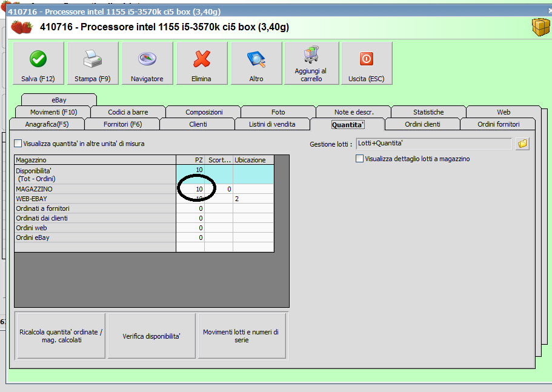Click the Uscita (ESC) exit button
Viewport: 552px width, 392px height.
click(x=367, y=64)
